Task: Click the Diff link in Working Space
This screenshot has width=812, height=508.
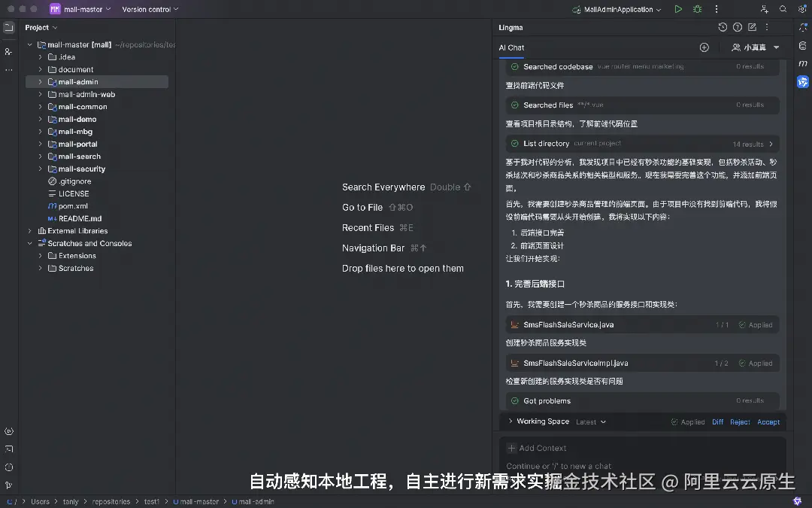Action: (717, 421)
